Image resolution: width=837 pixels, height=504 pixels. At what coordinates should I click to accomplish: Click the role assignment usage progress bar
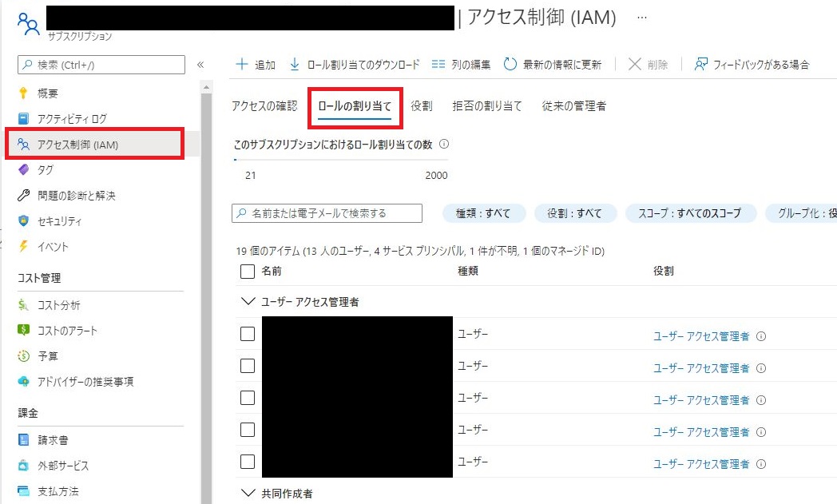pyautogui.click(x=340, y=159)
